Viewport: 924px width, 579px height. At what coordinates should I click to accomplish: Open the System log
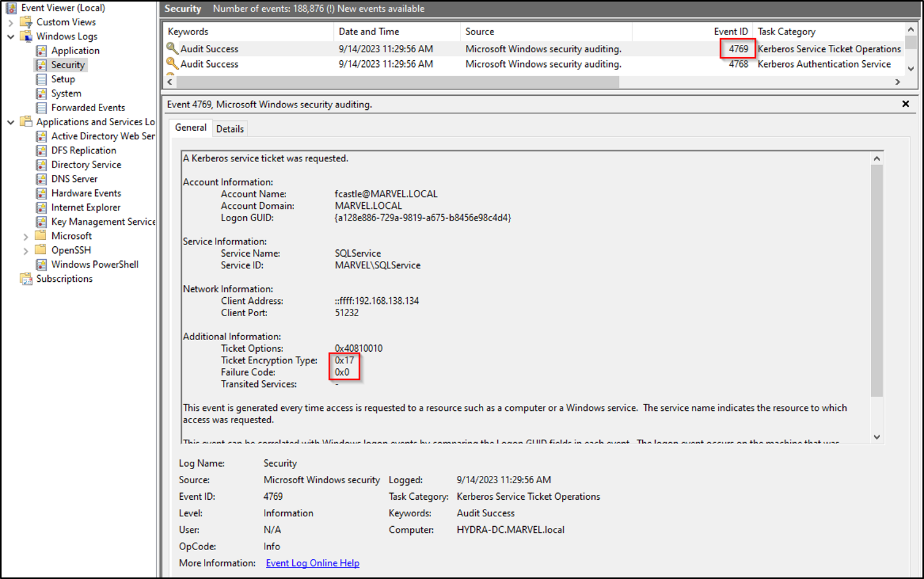point(67,93)
